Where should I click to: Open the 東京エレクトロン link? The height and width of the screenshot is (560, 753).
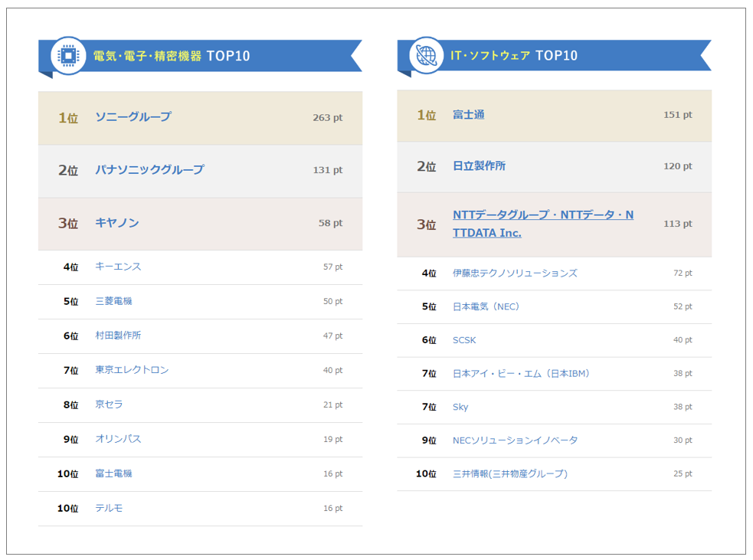[132, 370]
